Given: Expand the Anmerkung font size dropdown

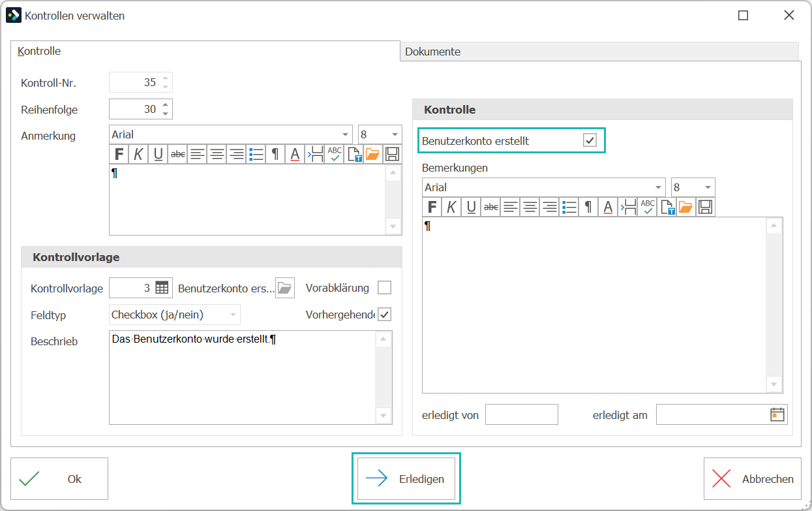Looking at the screenshot, I should coord(395,134).
